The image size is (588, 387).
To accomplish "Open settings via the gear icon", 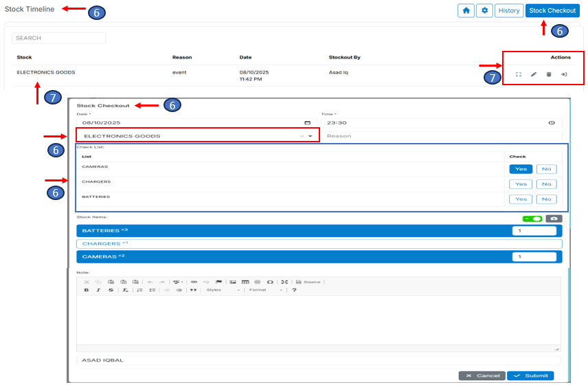I will tap(484, 11).
